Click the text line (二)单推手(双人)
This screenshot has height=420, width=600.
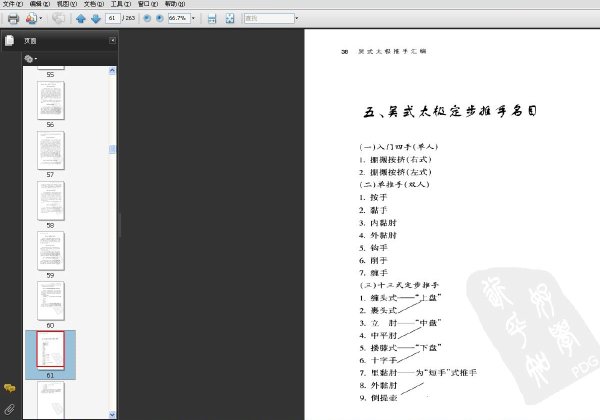[394, 184]
